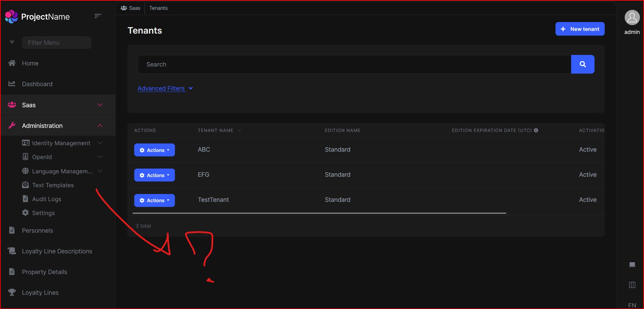Click the columns layout icon in right sidebar
644x309 pixels.
pyautogui.click(x=632, y=285)
